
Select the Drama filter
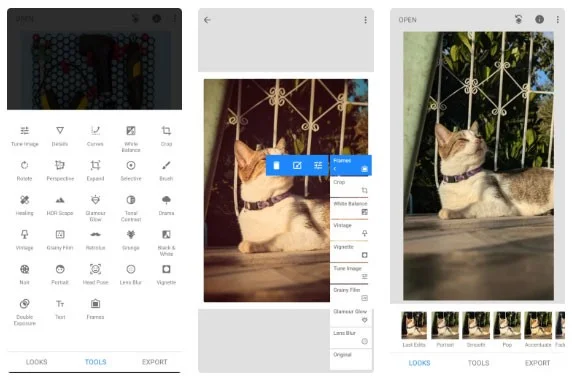[166, 205]
